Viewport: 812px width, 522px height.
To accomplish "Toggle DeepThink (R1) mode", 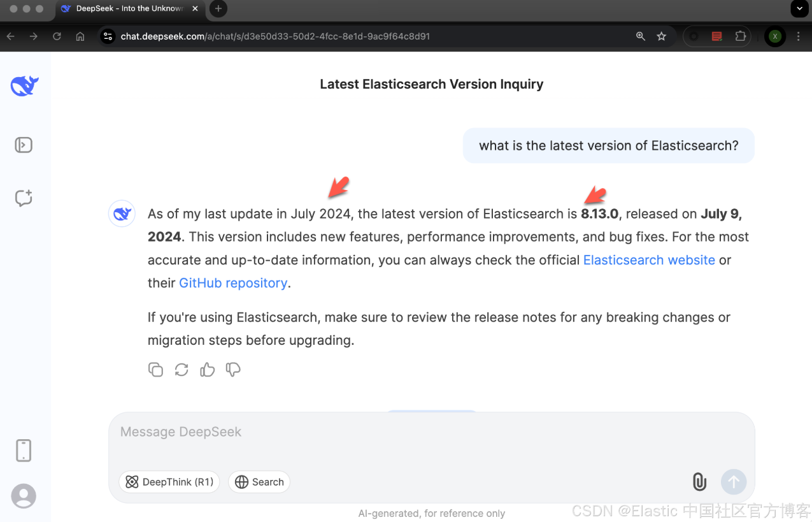I will click(x=169, y=482).
